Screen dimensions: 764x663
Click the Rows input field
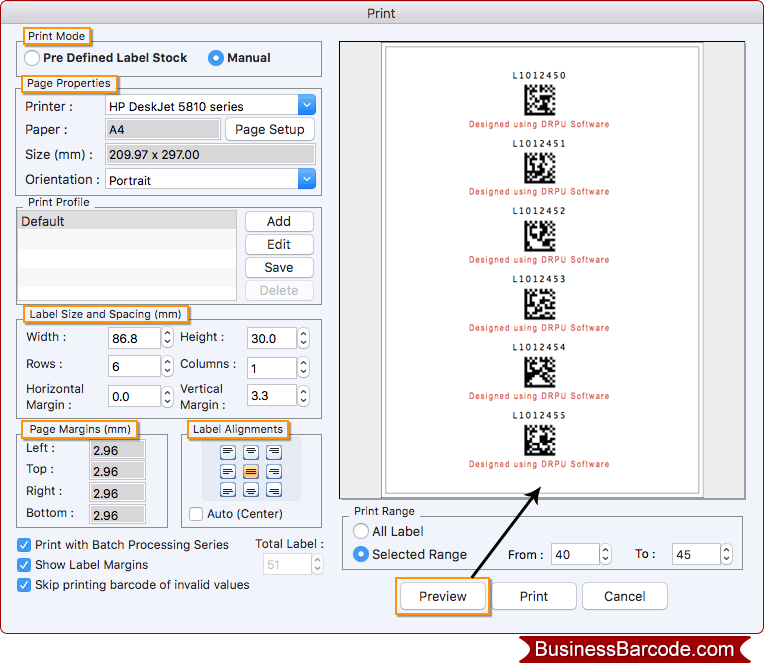click(134, 366)
